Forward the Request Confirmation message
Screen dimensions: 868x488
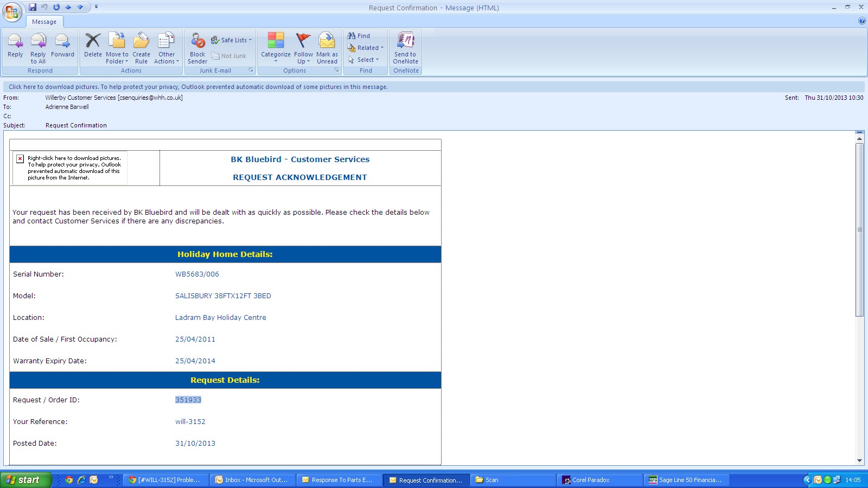pyautogui.click(x=62, y=46)
